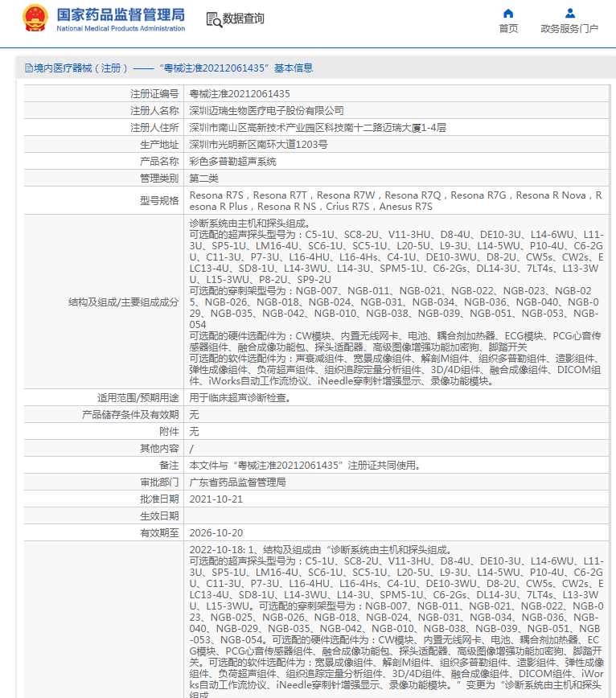Select expiry date 2026-10-20

click(x=216, y=533)
